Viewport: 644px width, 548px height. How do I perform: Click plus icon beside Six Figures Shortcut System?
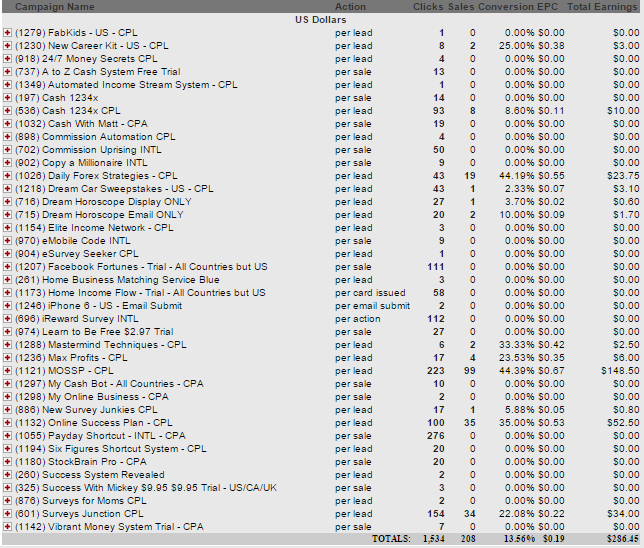7,449
